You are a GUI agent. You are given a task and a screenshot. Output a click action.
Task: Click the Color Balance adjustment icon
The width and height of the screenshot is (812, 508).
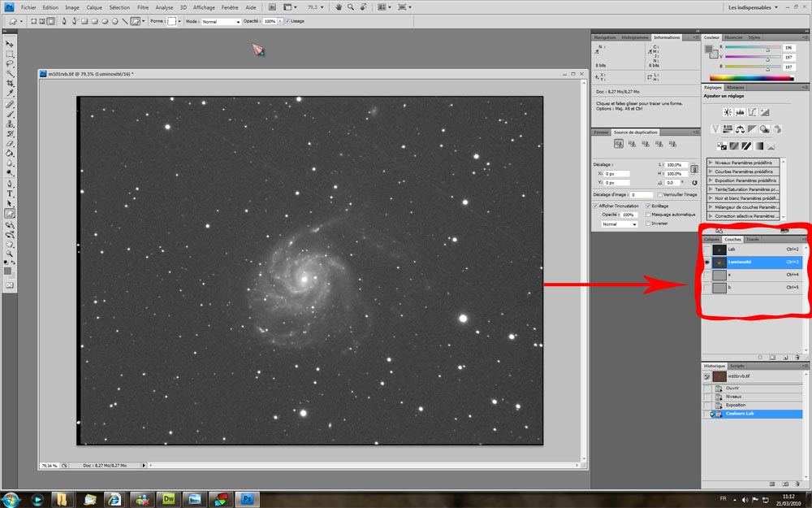740,129
